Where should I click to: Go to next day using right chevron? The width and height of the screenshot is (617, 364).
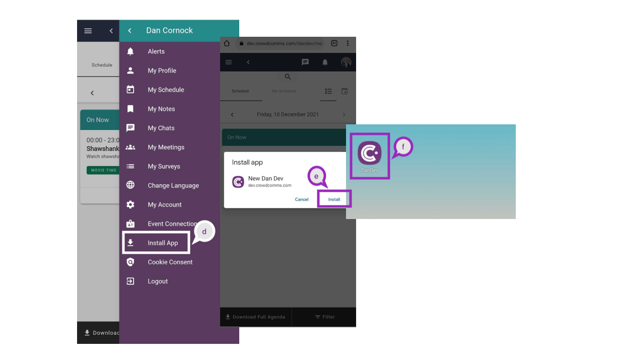coord(344,115)
